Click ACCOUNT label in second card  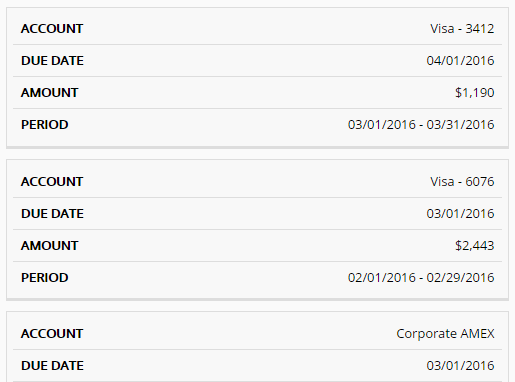coord(52,182)
